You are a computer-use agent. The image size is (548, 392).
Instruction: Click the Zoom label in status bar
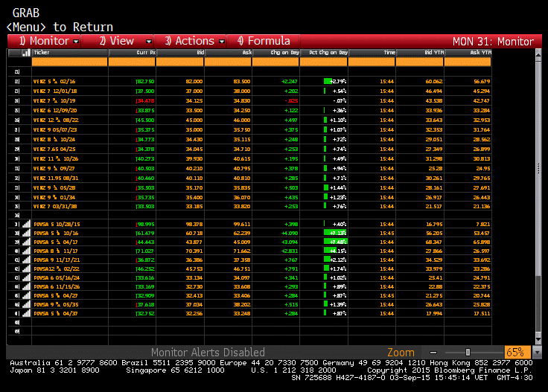coord(401,353)
